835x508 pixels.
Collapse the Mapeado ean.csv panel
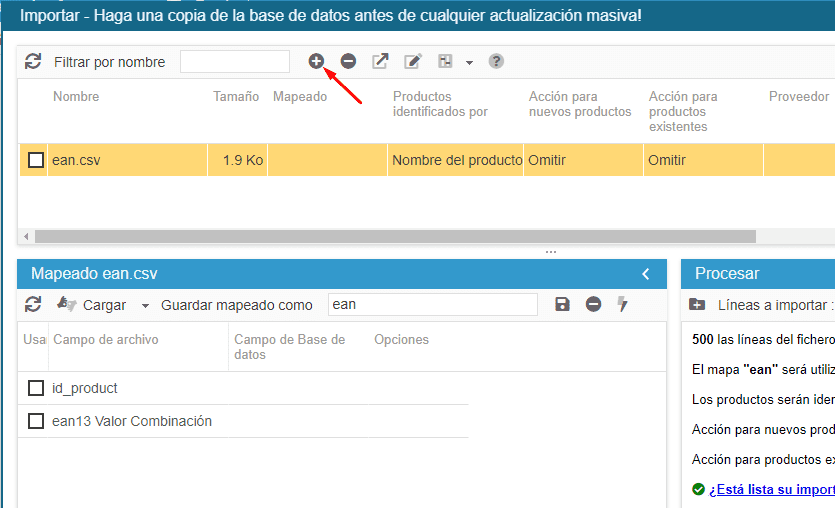[646, 274]
